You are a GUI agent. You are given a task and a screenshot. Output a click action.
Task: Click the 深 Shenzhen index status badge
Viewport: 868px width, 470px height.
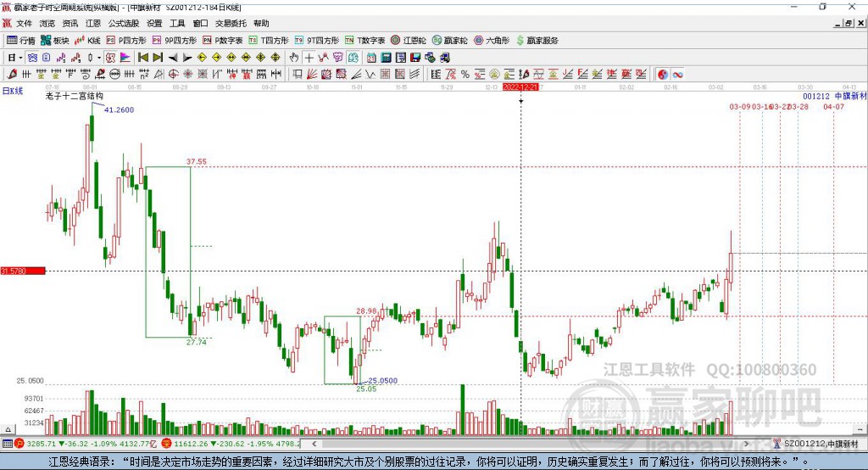point(166,444)
